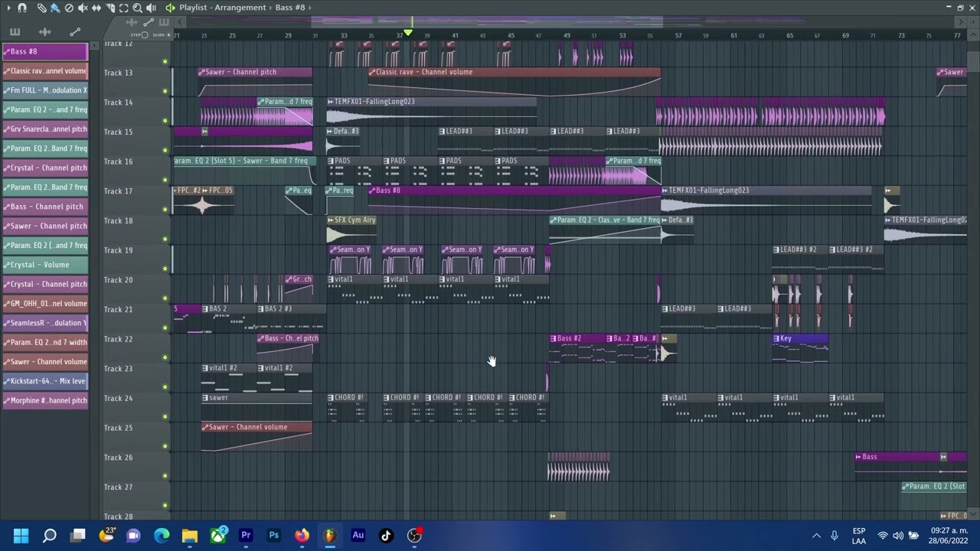Select the Delete tool

[69, 8]
